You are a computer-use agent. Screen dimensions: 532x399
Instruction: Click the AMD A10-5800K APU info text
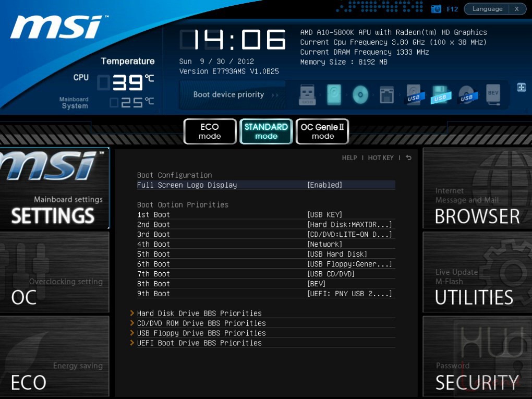tap(394, 32)
